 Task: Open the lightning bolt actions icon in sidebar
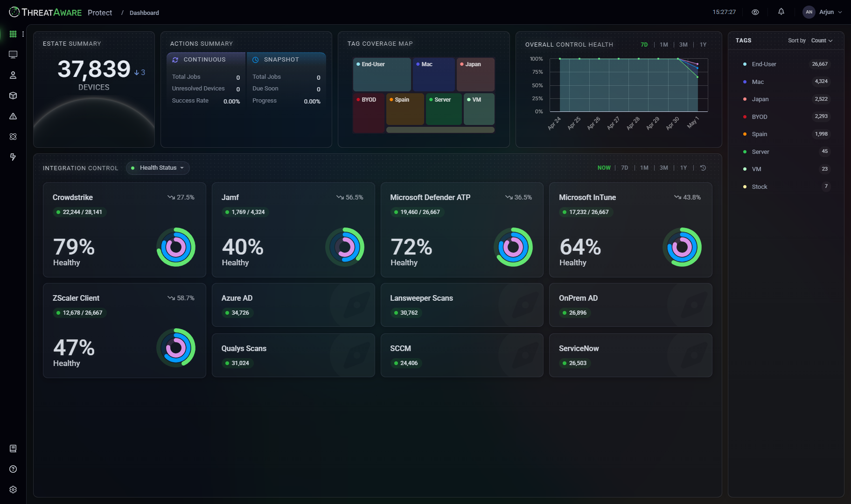(x=13, y=157)
